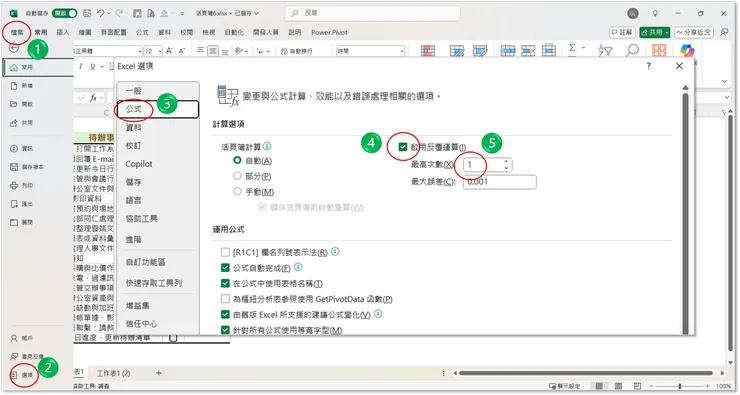Toggle 公式自動完成 checkbox
This screenshot has width=740, height=395.
(226, 268)
